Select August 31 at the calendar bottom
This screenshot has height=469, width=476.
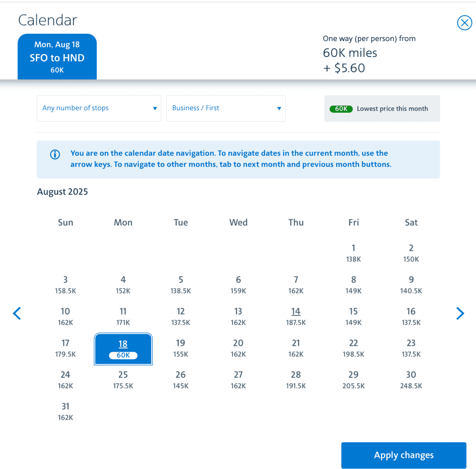tap(65, 411)
